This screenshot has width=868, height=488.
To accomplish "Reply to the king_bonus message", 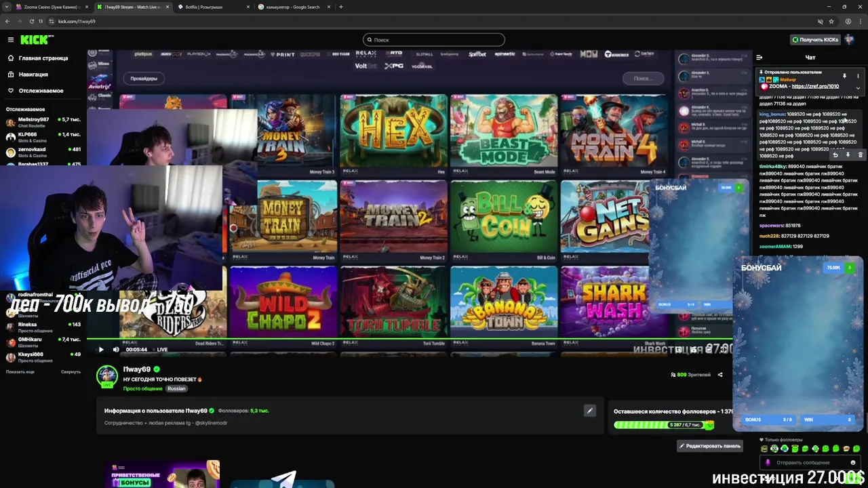I will point(835,155).
